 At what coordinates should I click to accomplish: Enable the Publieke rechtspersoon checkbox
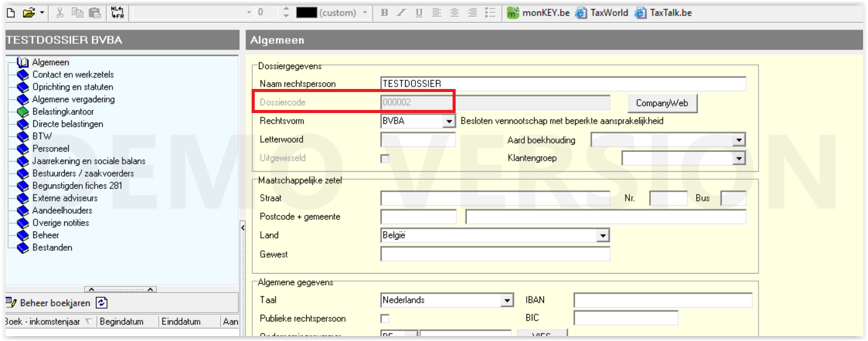point(385,319)
